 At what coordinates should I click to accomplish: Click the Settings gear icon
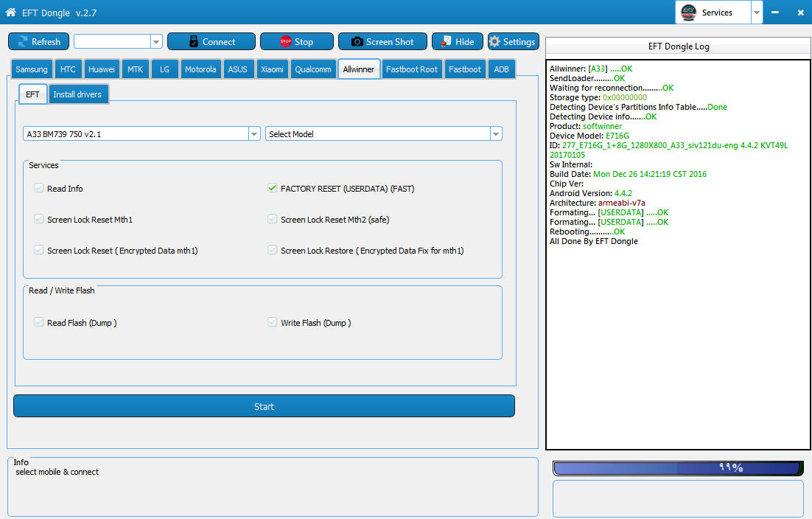494,41
